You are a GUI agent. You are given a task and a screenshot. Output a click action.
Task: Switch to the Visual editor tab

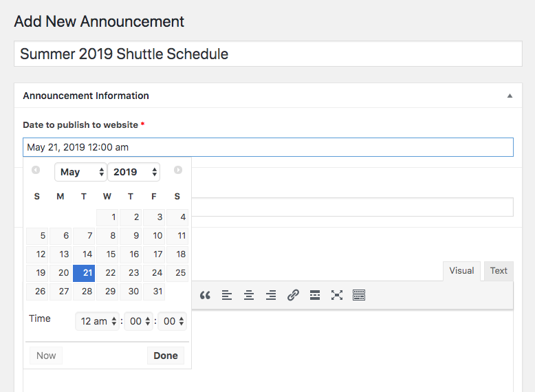(461, 271)
